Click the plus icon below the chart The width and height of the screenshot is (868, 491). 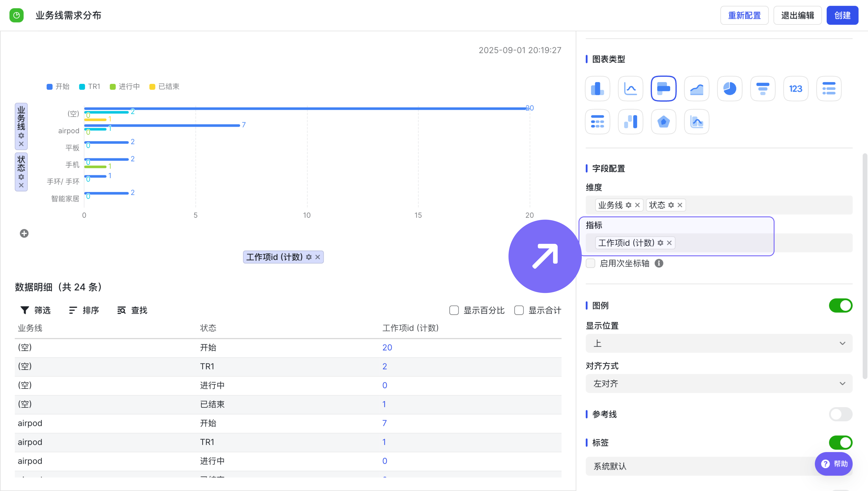(x=24, y=233)
